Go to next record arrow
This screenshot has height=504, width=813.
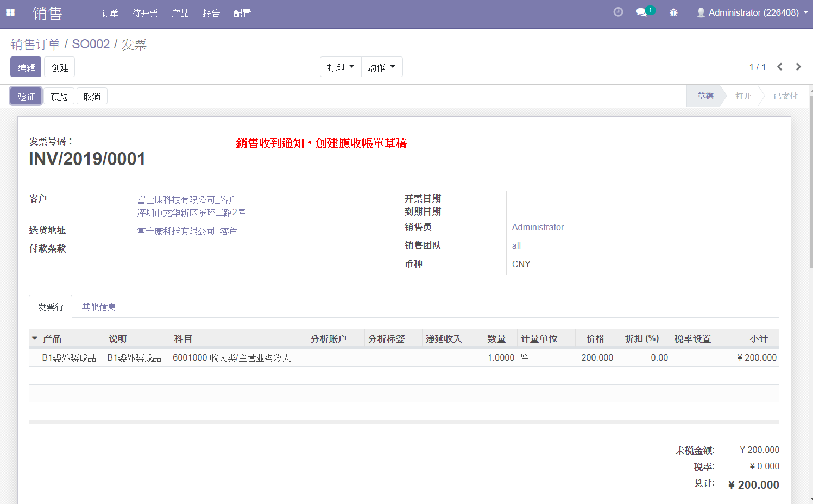click(798, 67)
